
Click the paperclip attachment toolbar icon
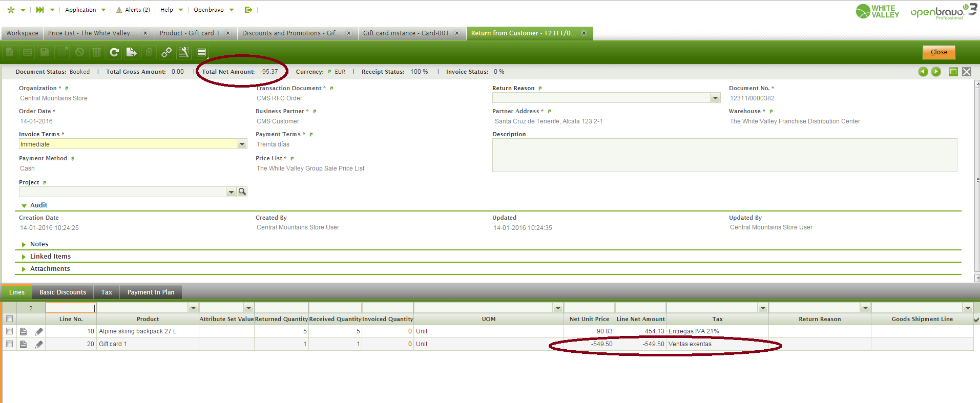click(x=149, y=52)
